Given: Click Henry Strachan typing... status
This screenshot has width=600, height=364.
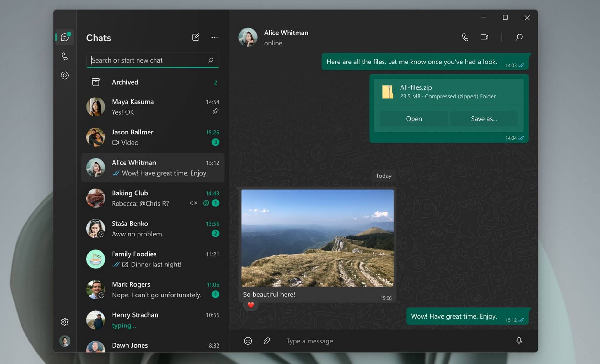Looking at the screenshot, I should pyautogui.click(x=124, y=325).
